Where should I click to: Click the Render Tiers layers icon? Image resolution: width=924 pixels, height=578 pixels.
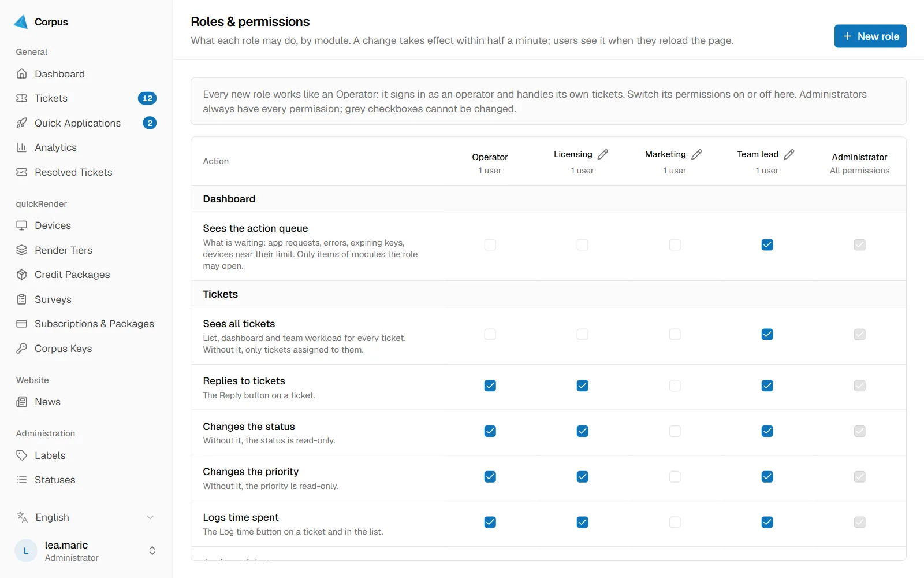point(22,250)
